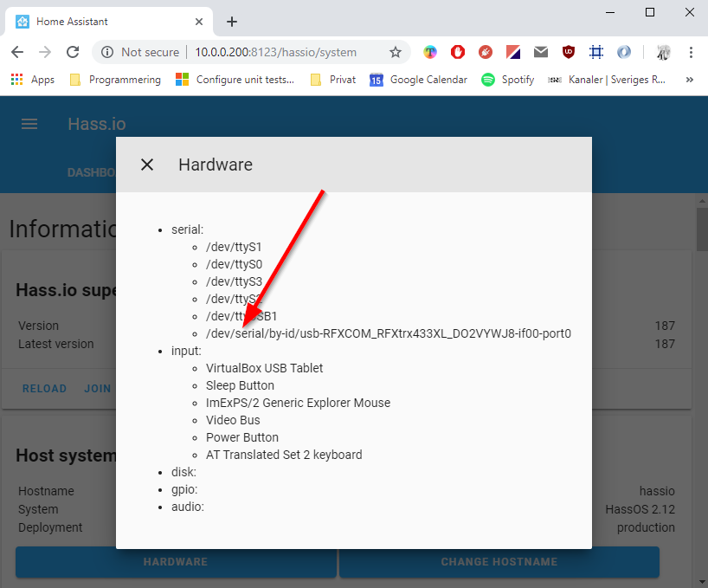Click the HARDWARE button
This screenshot has width=708, height=588.
pos(176,561)
